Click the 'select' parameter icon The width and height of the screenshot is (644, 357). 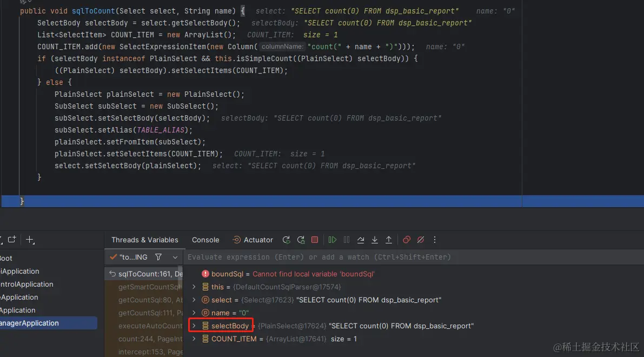(205, 300)
